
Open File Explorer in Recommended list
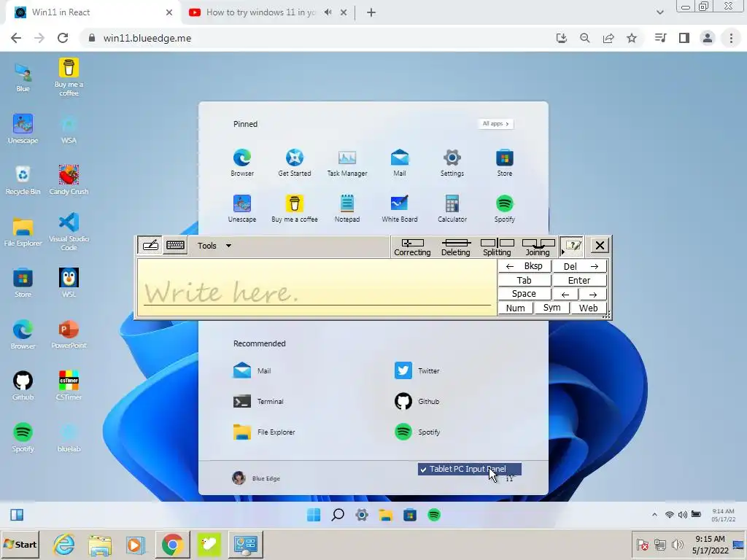coord(264,432)
